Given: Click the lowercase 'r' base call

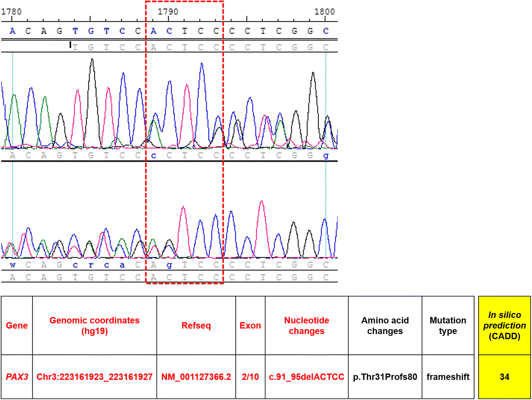Looking at the screenshot, I should point(91,265).
